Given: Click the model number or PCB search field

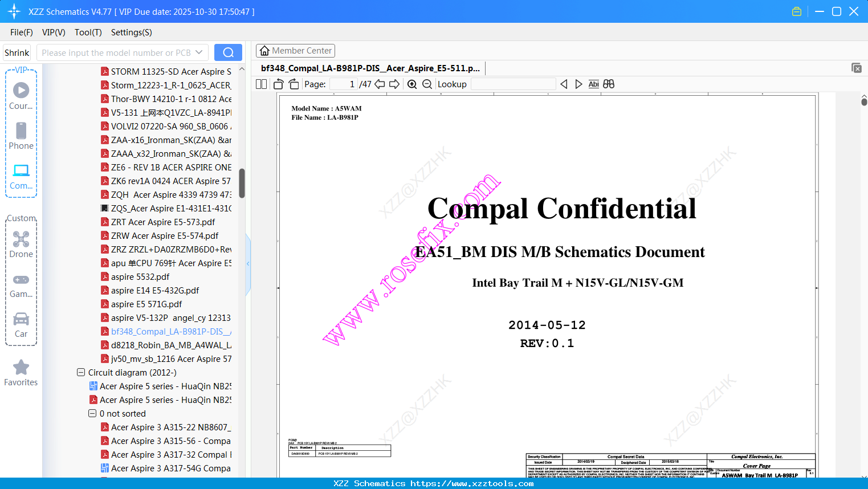Looking at the screenshot, I should (x=116, y=52).
